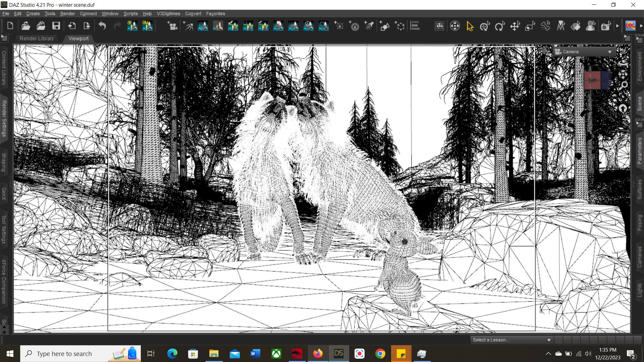
Task: Click the Left face of view cube
Action: (x=592, y=80)
